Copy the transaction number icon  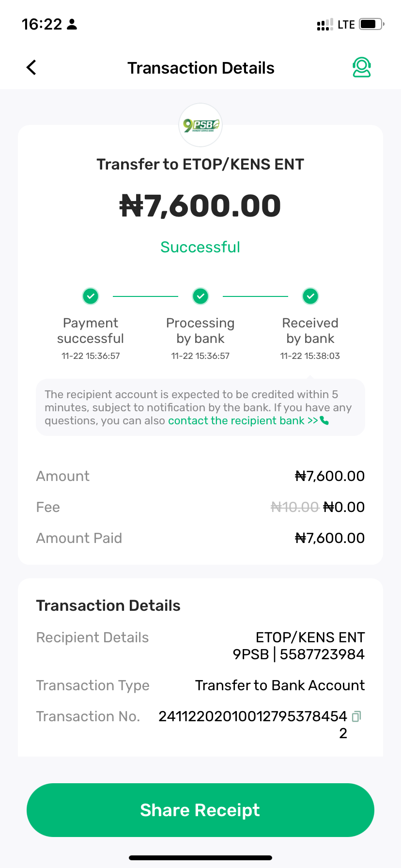coord(356,716)
